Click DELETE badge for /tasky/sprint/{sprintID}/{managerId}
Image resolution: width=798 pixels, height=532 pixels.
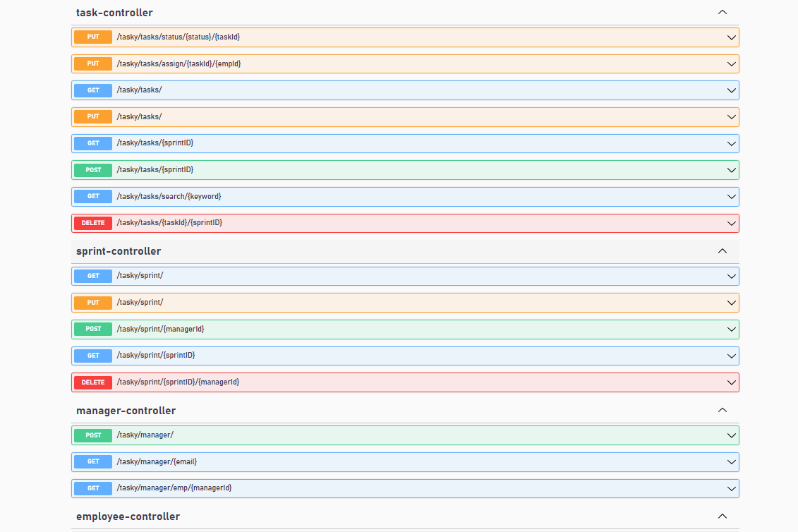93,382
